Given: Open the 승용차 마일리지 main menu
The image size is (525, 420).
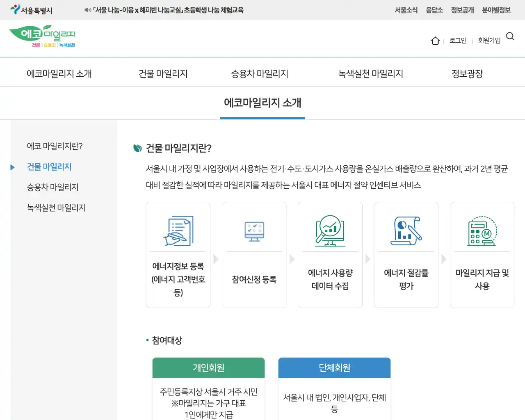Looking at the screenshot, I should click(260, 74).
